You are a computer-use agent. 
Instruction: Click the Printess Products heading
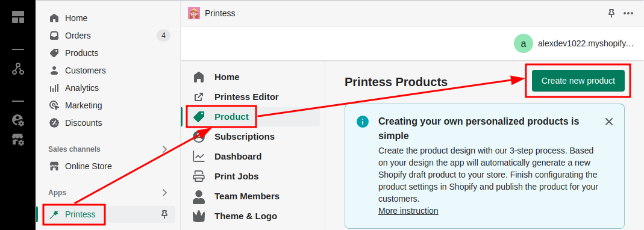click(396, 82)
